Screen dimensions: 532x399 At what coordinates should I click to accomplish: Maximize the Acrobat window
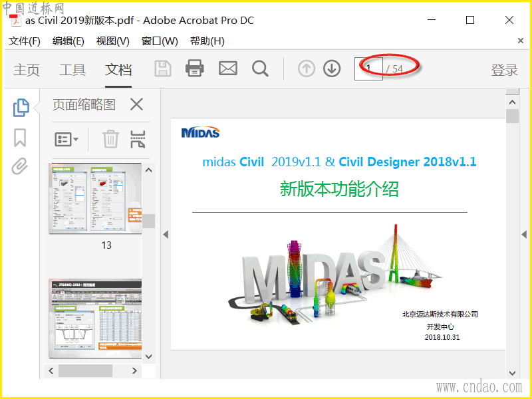[470, 20]
